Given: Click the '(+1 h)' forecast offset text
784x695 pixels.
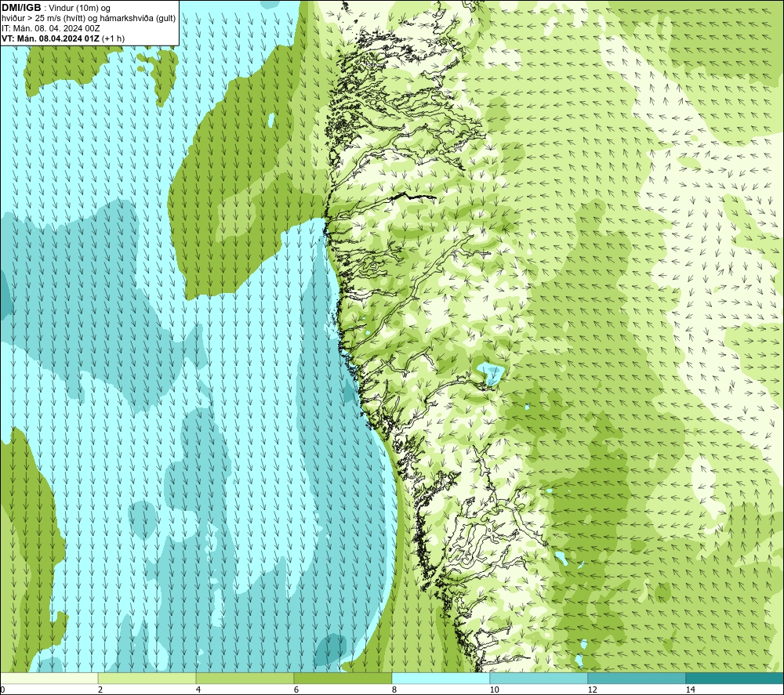Looking at the screenshot, I should tap(113, 38).
